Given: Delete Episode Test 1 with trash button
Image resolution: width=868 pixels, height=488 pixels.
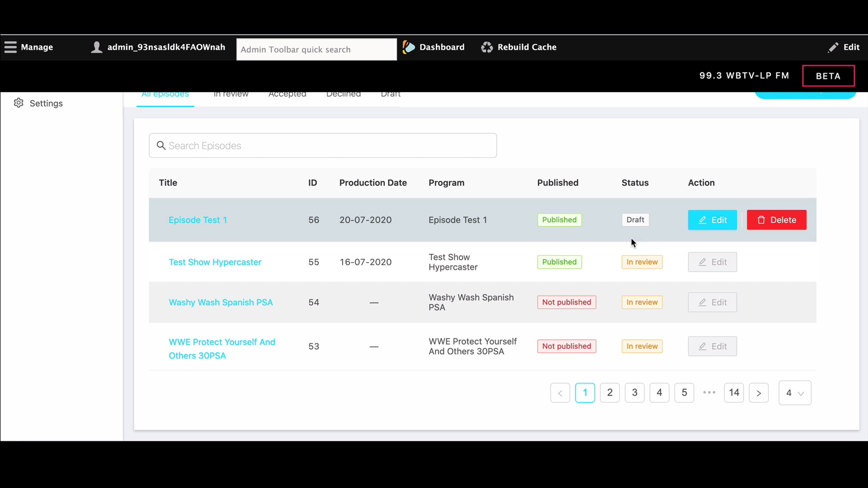Looking at the screenshot, I should 776,220.
